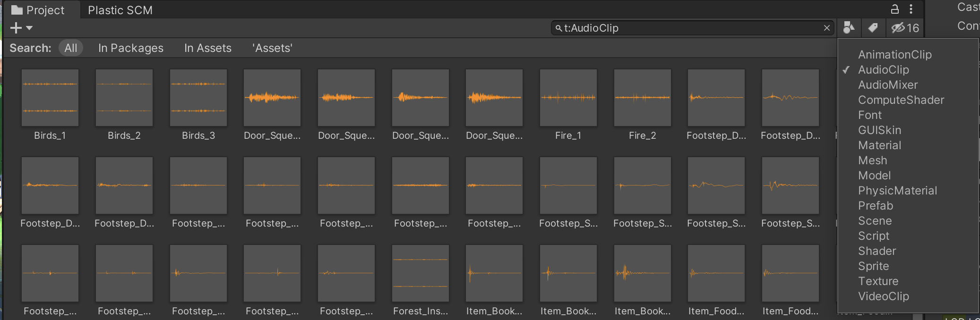Click the magnifier icon in search field
Image resolution: width=980 pixels, height=320 pixels.
[x=559, y=28]
